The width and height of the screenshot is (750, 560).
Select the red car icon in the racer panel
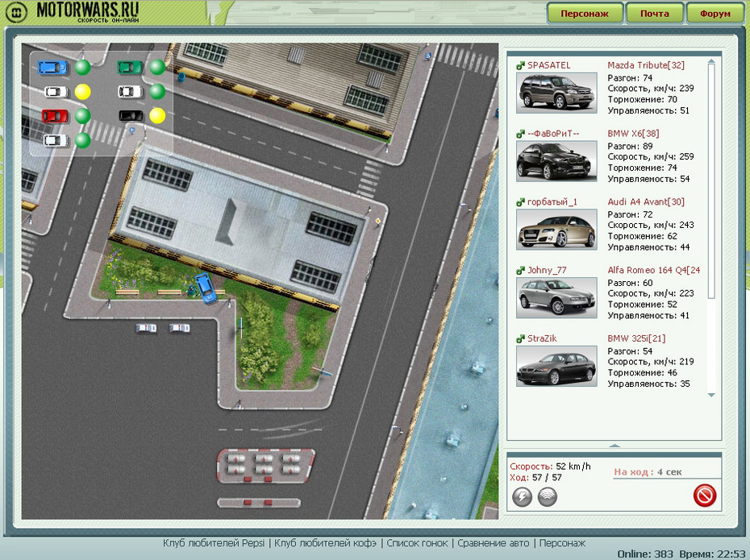tap(55, 116)
